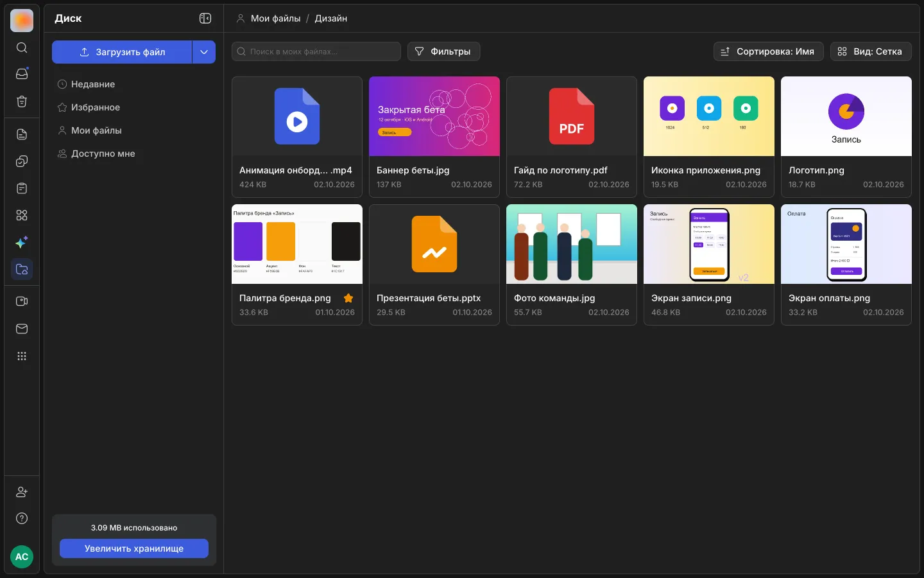924x578 pixels.
Task: Open Экран оплаты.png thumbnail
Action: [x=846, y=244]
